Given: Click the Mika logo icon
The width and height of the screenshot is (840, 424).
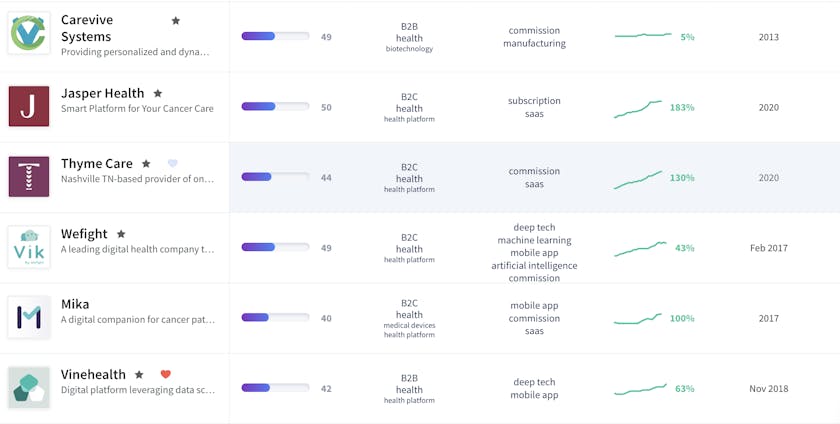Looking at the screenshot, I should [x=28, y=317].
